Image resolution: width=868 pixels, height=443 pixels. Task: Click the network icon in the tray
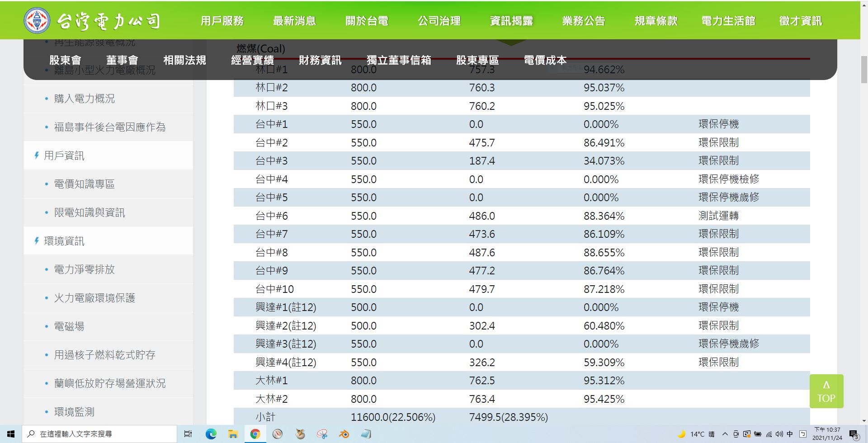pyautogui.click(x=769, y=434)
